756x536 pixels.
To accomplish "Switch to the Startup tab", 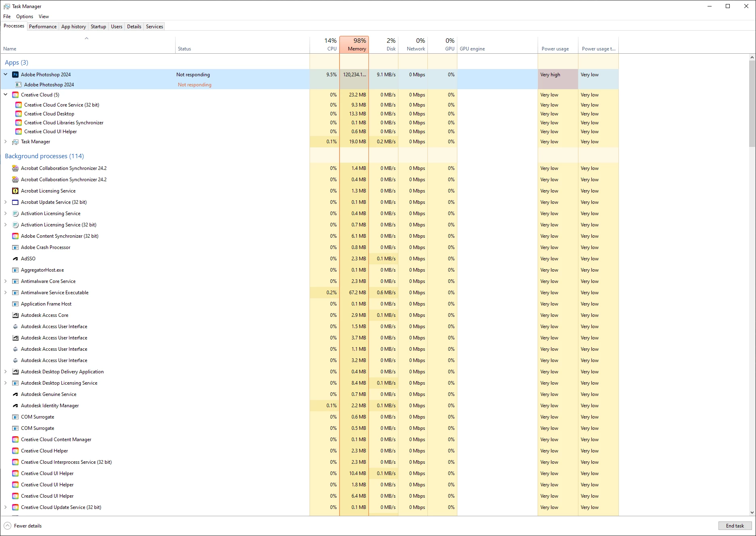I will (98, 27).
